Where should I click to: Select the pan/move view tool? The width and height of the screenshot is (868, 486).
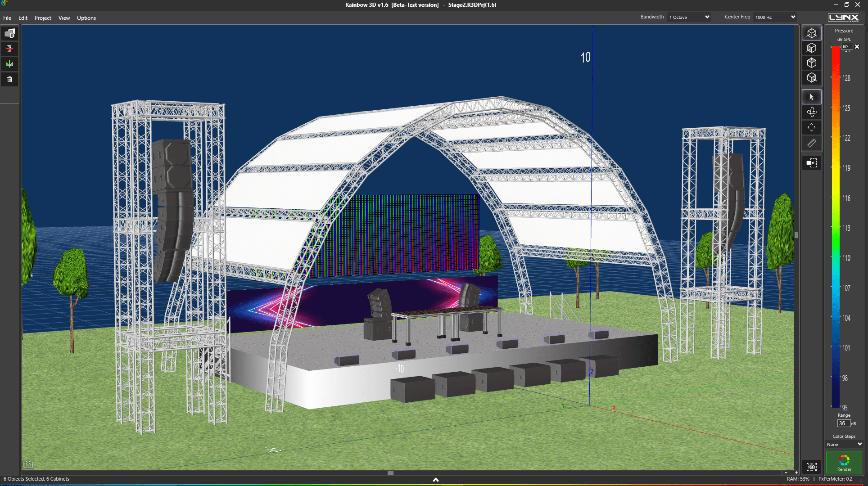(x=811, y=128)
